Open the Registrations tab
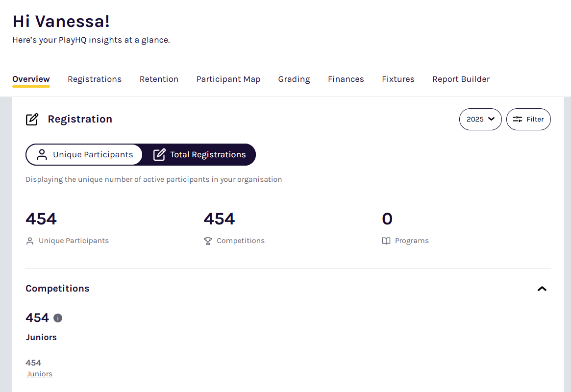 (x=95, y=79)
